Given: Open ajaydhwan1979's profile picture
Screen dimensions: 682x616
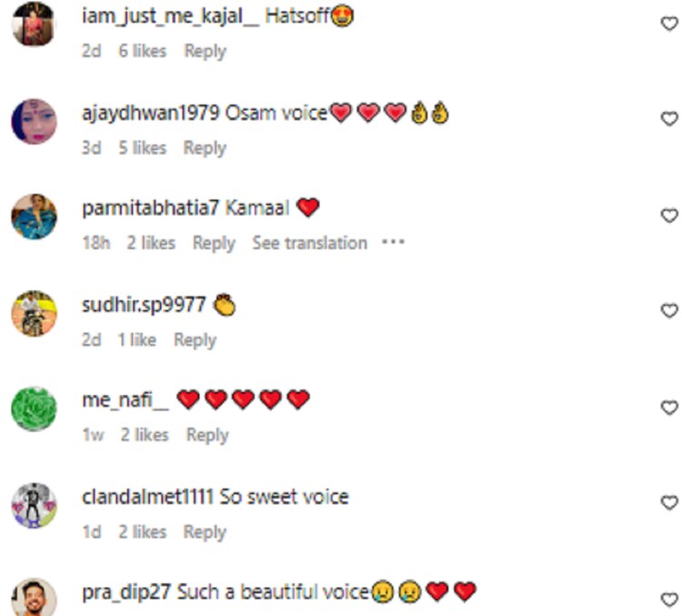Looking at the screenshot, I should pos(34,121).
